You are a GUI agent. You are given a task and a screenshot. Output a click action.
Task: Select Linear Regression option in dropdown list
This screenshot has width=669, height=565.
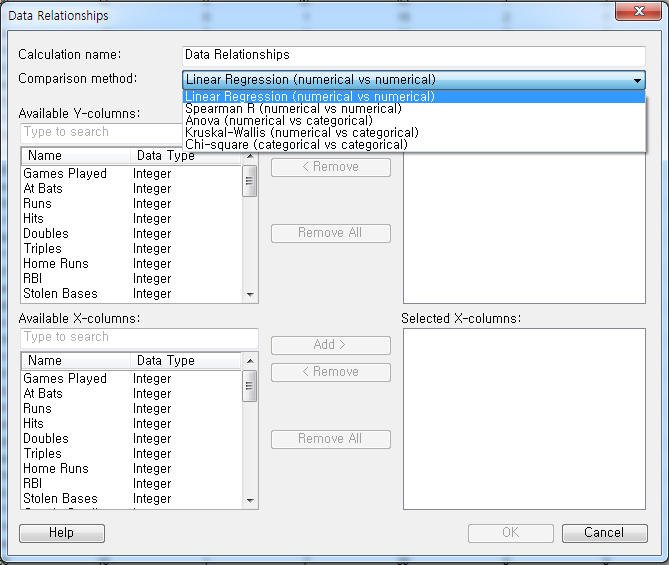(414, 96)
